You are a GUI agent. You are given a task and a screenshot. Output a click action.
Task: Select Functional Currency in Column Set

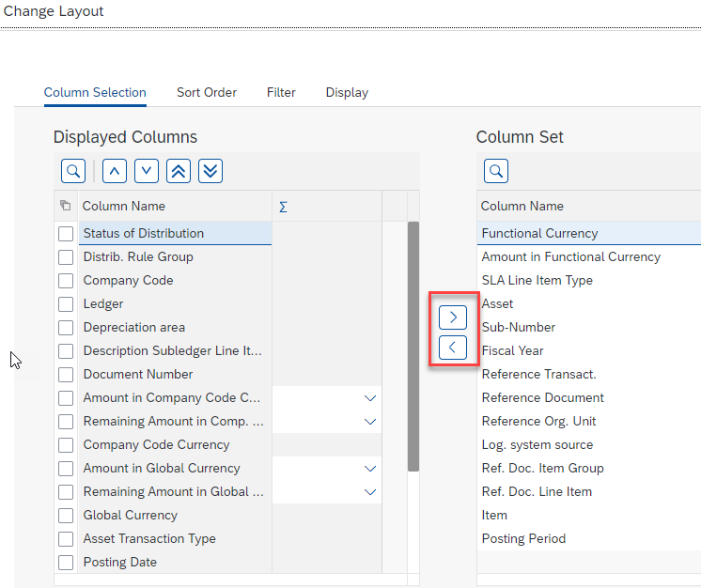(589, 233)
